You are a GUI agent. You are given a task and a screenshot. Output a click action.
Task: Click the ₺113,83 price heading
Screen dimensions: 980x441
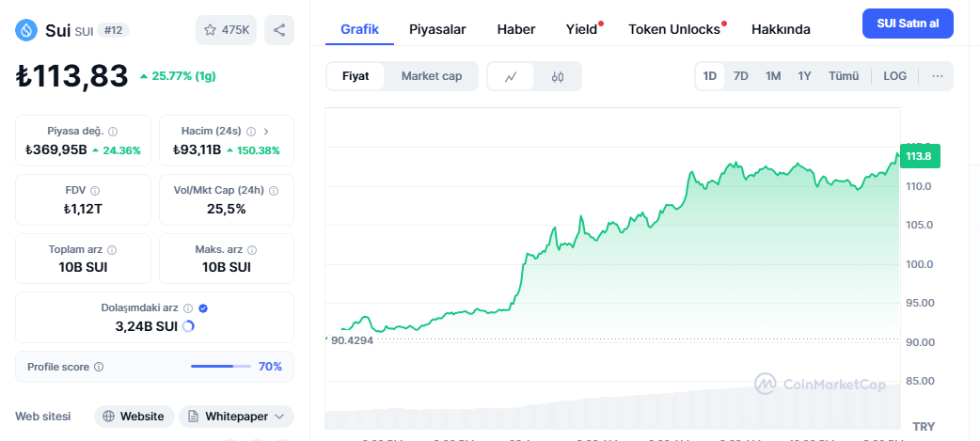pos(71,76)
